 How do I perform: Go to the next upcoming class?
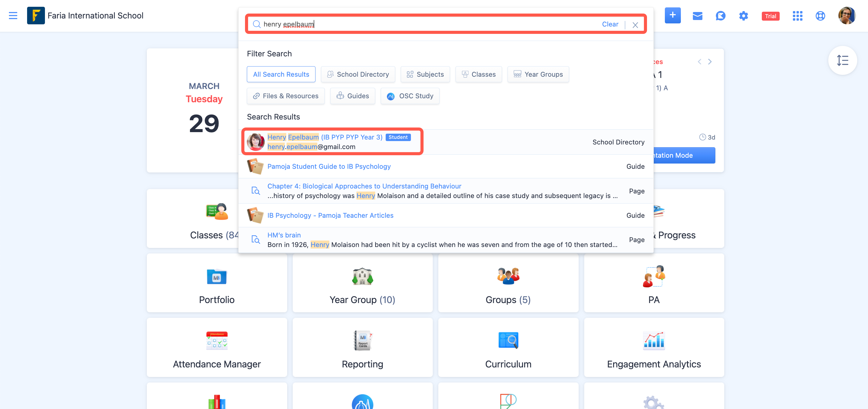pos(709,62)
